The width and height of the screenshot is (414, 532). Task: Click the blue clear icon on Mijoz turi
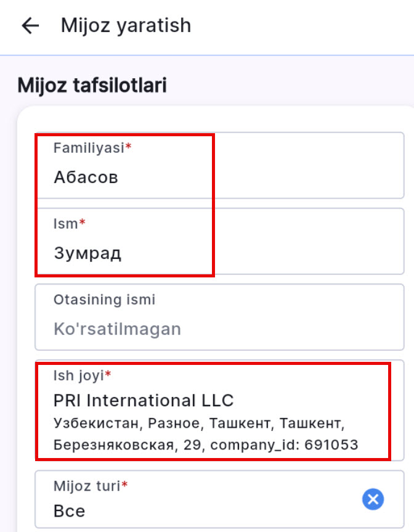pos(373,499)
